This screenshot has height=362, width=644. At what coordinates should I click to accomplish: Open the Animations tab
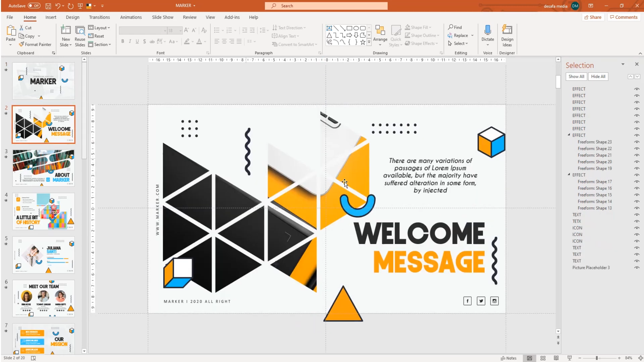[131, 17]
